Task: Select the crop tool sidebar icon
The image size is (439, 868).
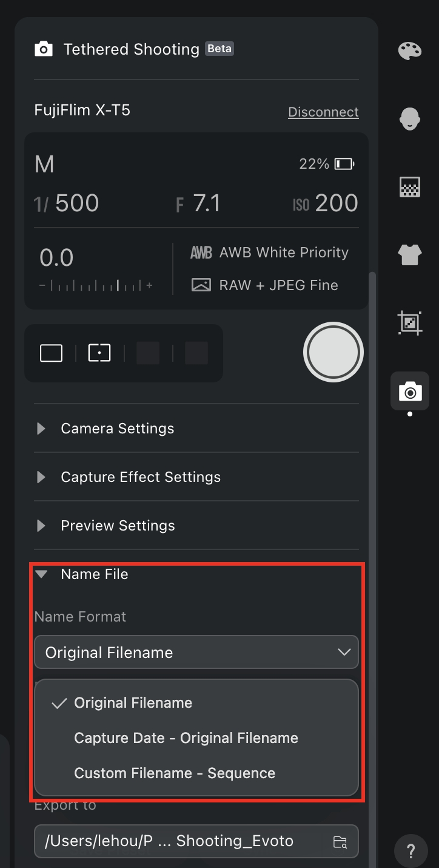Action: point(410,323)
